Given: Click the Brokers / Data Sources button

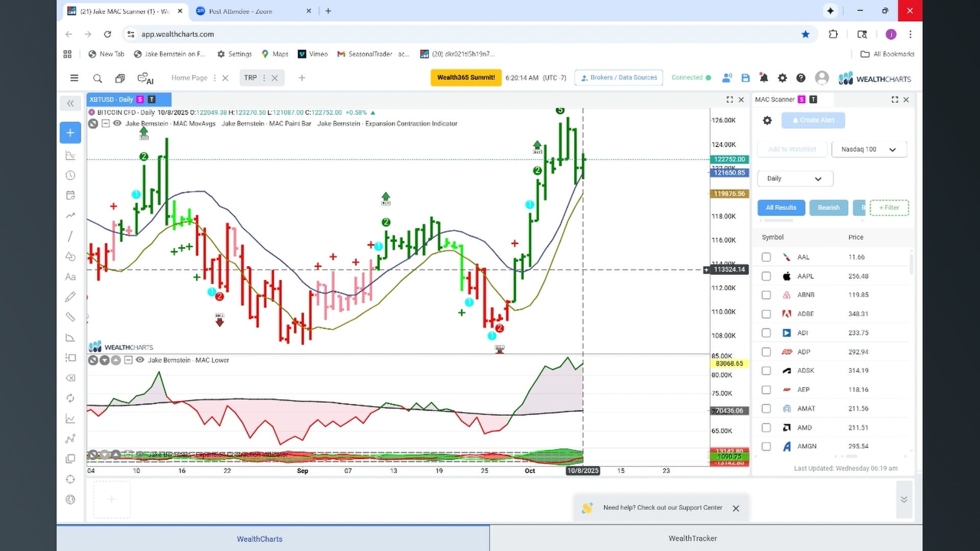Looking at the screenshot, I should [619, 78].
